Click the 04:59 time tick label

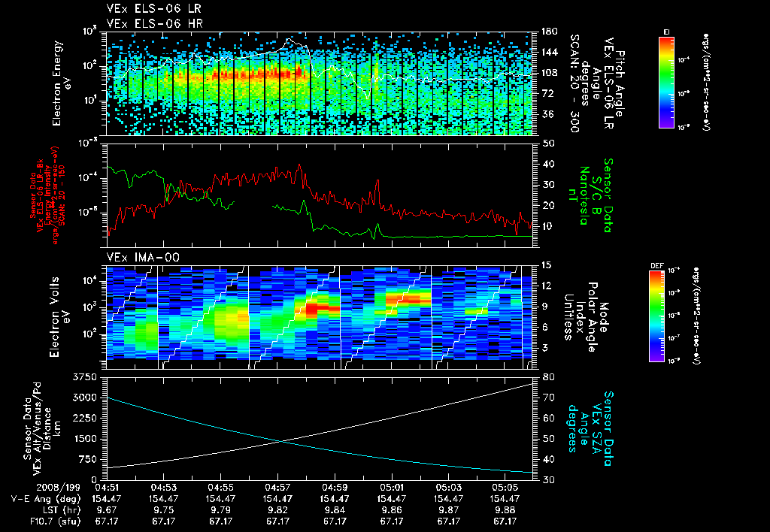pos(335,488)
